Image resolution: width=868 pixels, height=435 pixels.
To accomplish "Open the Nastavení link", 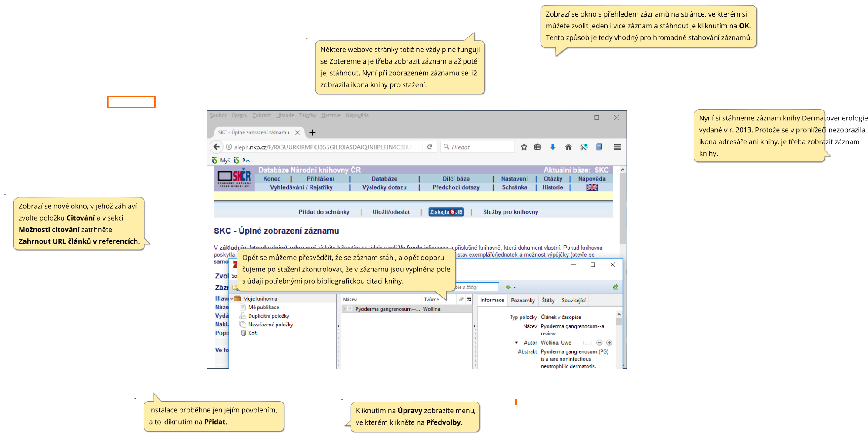I will 514,179.
